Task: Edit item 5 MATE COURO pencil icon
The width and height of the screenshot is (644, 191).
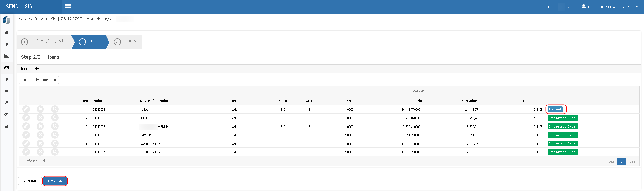Action: point(26,144)
